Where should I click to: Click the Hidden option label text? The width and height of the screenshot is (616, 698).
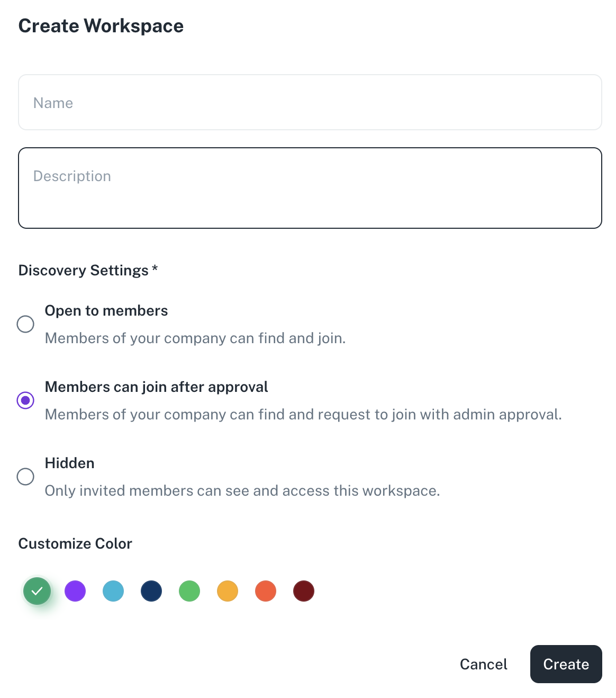point(70,463)
